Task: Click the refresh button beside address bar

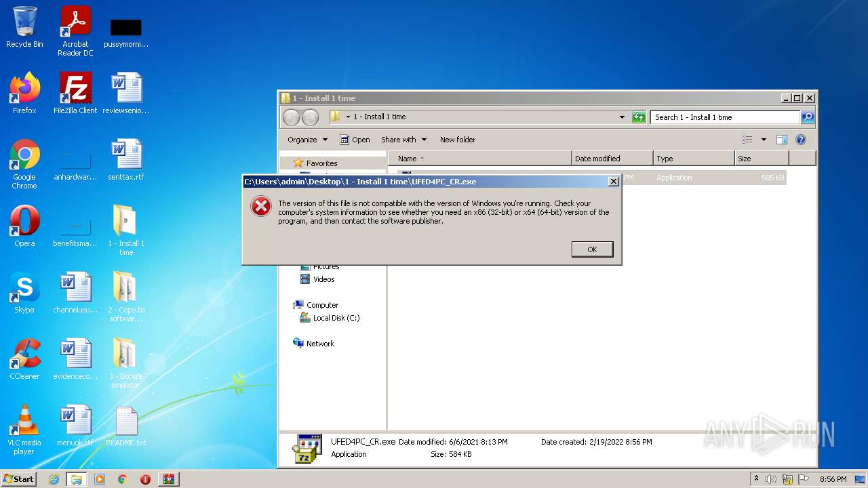Action: coord(639,117)
